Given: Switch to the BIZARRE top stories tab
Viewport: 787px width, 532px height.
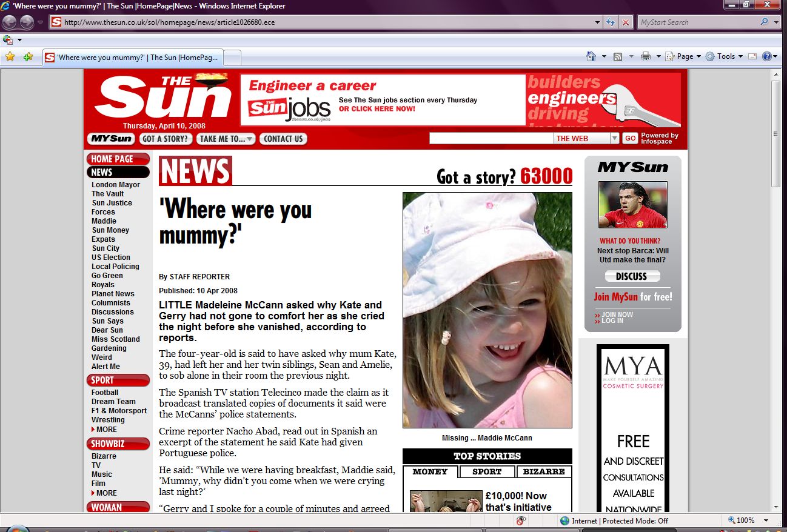Looking at the screenshot, I should (x=543, y=471).
